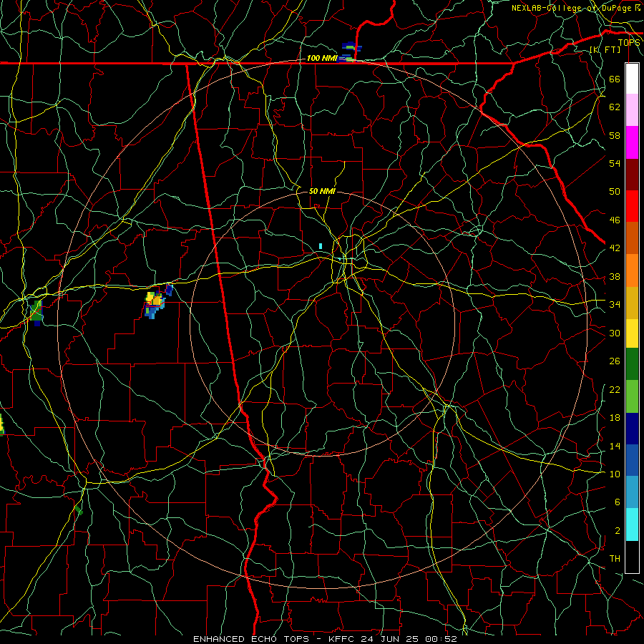
Task: Click the 42 scale label
Action: 615,248
